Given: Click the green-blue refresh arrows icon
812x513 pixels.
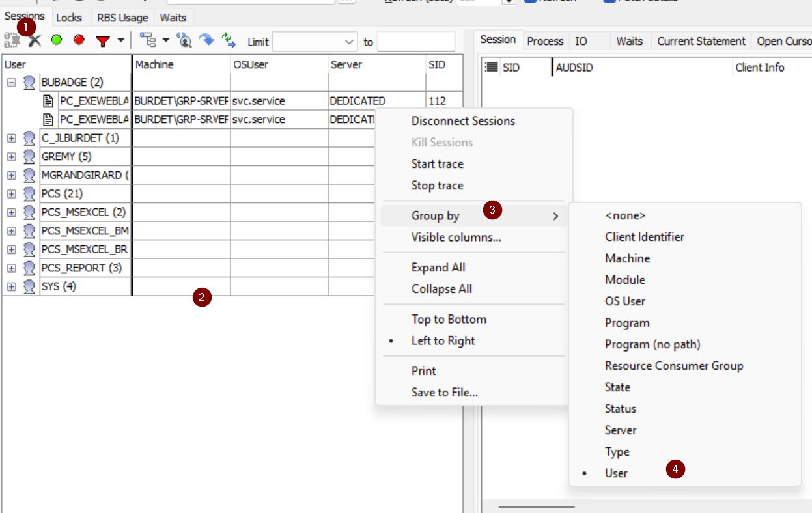Looking at the screenshot, I should pos(229,40).
